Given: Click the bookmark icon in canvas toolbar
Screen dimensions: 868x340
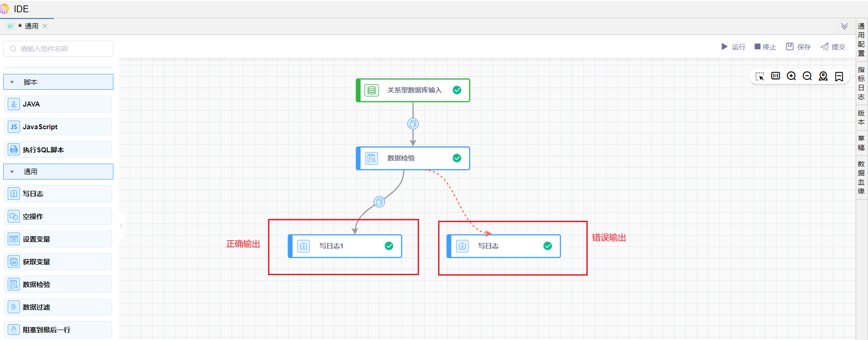Looking at the screenshot, I should coord(839,76).
